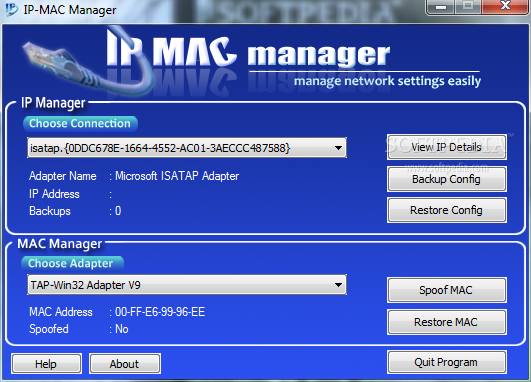Click the IP Address label

54,194
